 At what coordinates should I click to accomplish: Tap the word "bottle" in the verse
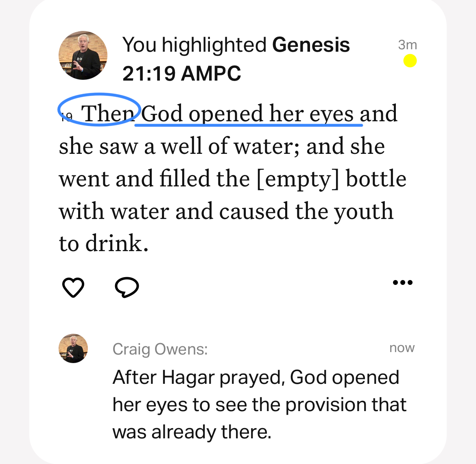click(x=376, y=179)
